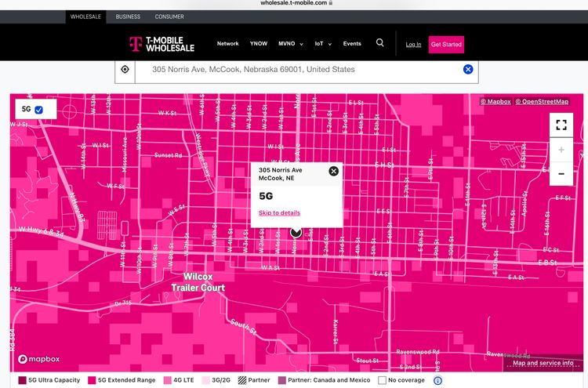The width and height of the screenshot is (588, 388).
Task: Open the Events menu item
Action: pyautogui.click(x=352, y=43)
